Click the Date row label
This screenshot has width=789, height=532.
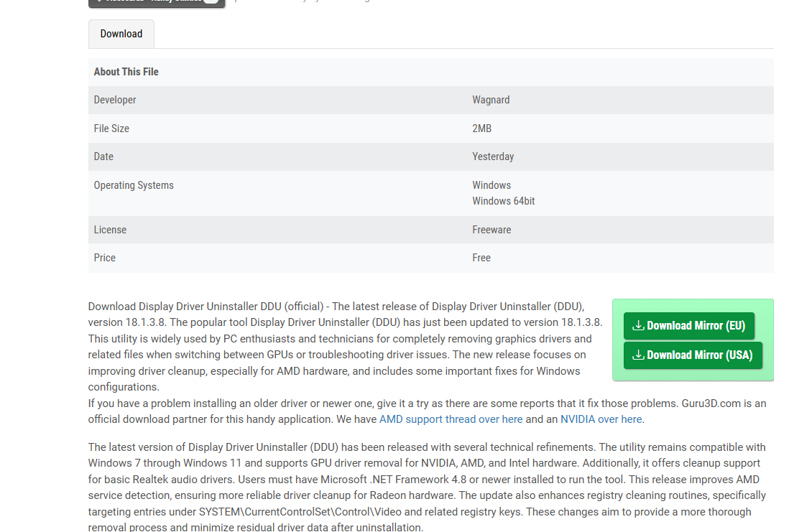pyautogui.click(x=103, y=157)
